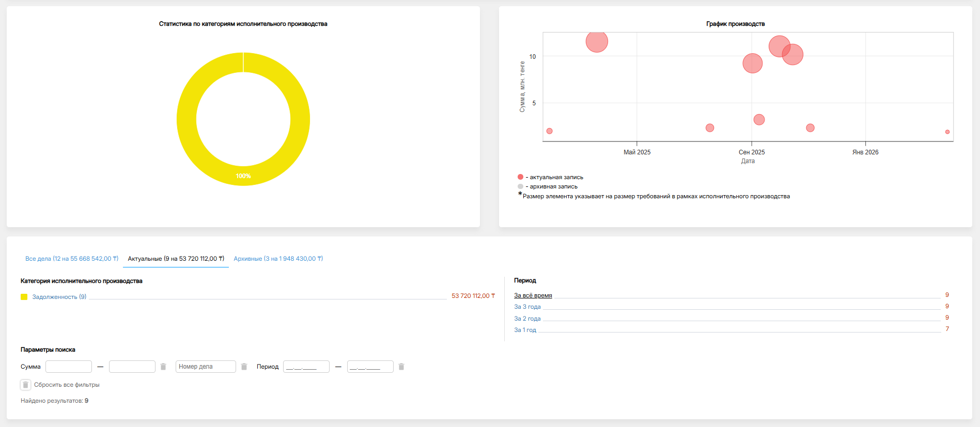Click the red актуальная запись legend dot
This screenshot has height=427, width=980.
[x=520, y=177]
